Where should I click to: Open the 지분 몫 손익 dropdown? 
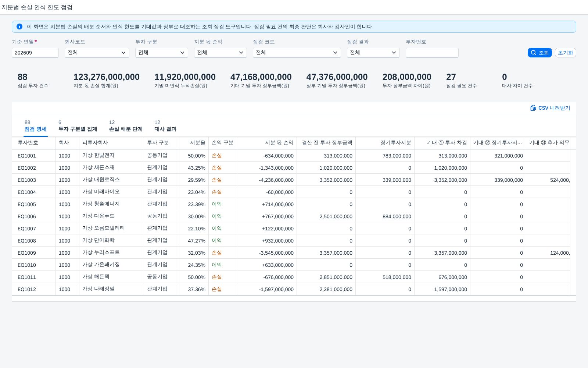pos(220,53)
